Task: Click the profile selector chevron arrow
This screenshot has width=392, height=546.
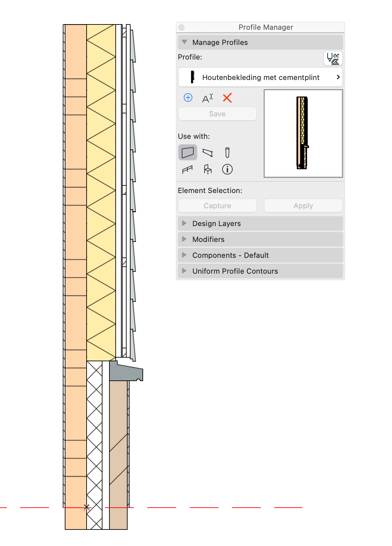Action: pyautogui.click(x=338, y=77)
